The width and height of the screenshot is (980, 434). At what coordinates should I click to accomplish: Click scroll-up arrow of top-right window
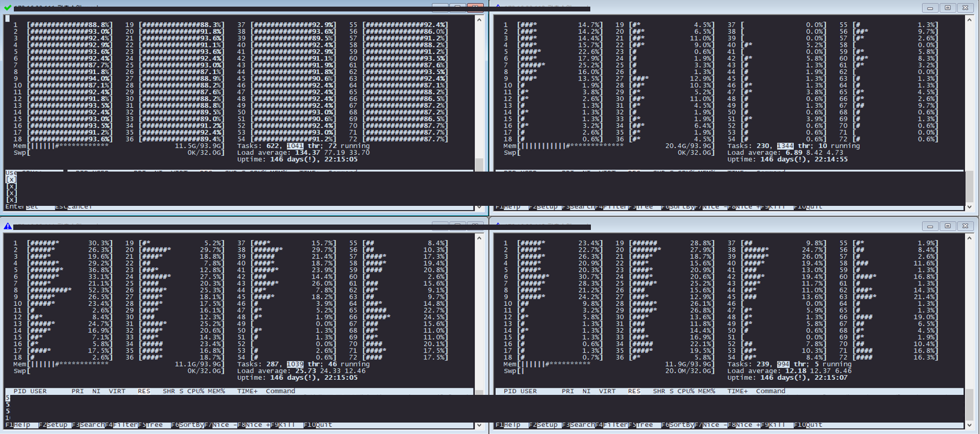pos(970,20)
